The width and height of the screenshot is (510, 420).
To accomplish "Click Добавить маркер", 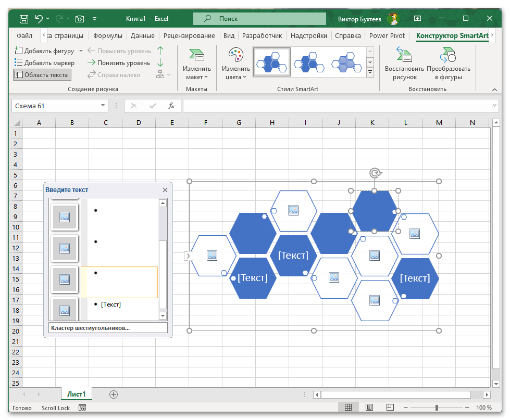I will pos(45,62).
